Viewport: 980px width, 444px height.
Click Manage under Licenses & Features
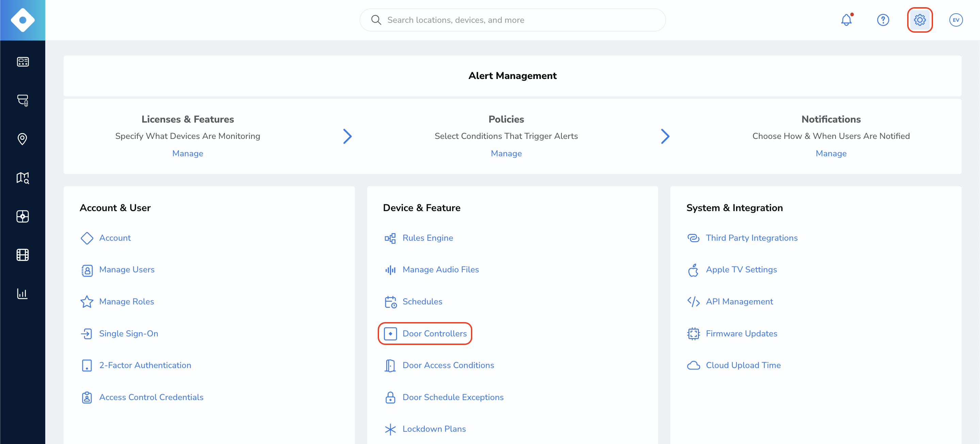click(x=187, y=154)
